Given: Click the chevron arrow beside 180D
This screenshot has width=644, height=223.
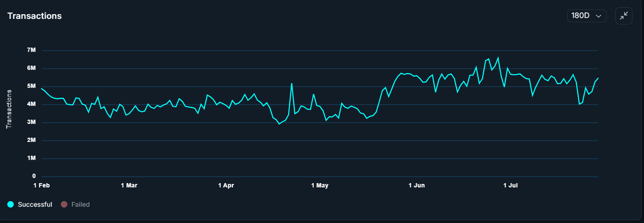Looking at the screenshot, I should [599, 16].
